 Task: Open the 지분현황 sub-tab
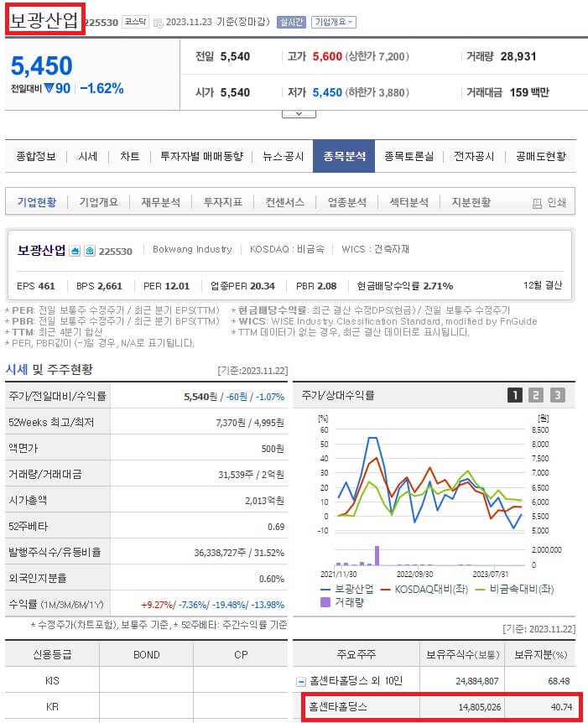(x=471, y=202)
